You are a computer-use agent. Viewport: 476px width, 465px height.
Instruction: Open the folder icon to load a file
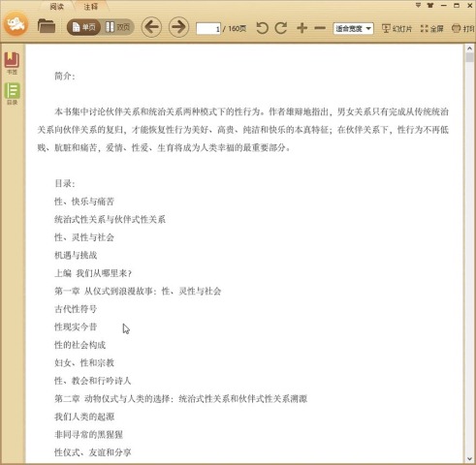pos(47,26)
